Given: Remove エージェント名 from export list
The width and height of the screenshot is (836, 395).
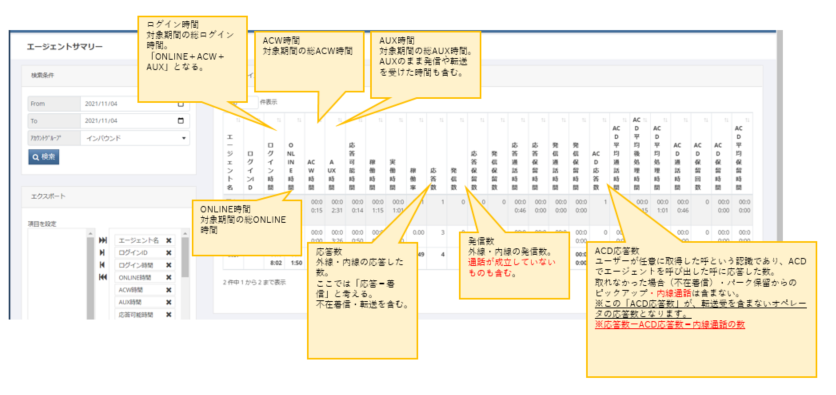Looking at the screenshot, I should click(168, 241).
